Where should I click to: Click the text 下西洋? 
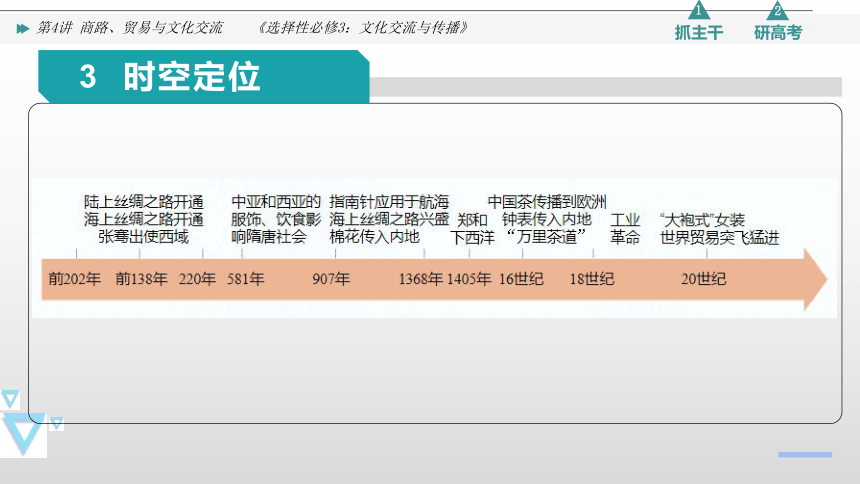472,238
